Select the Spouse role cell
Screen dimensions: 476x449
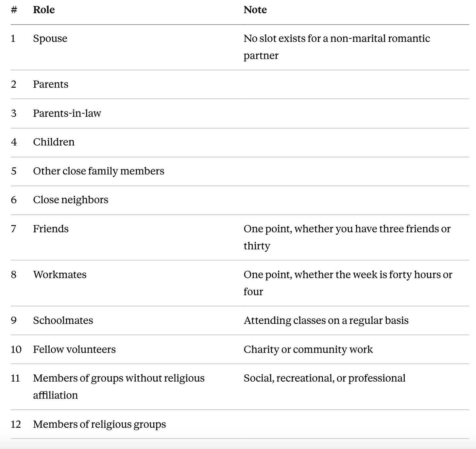point(50,39)
